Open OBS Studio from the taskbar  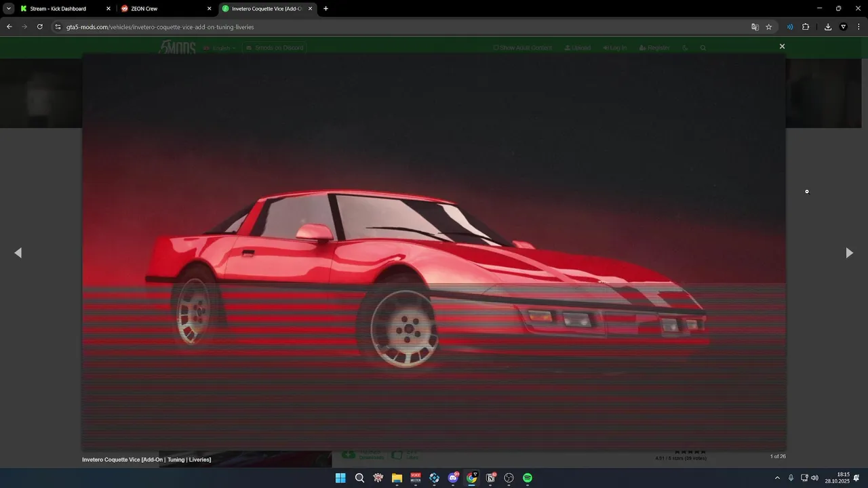point(509,478)
